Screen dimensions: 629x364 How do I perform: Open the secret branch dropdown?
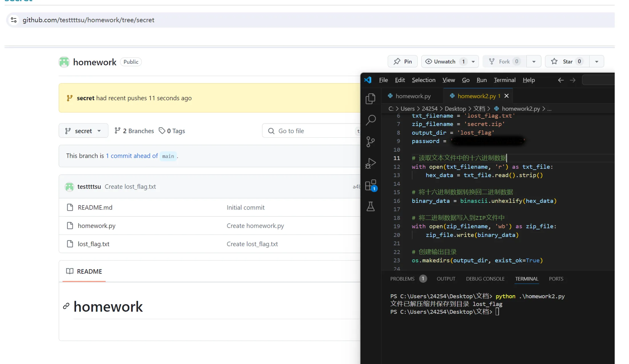(x=83, y=131)
